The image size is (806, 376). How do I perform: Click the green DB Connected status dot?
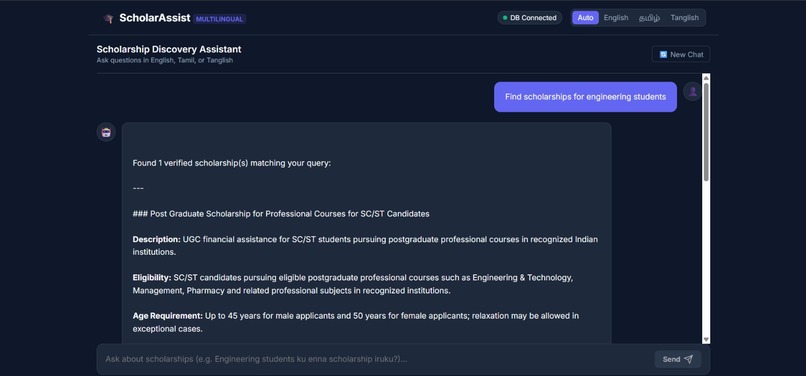(x=505, y=18)
